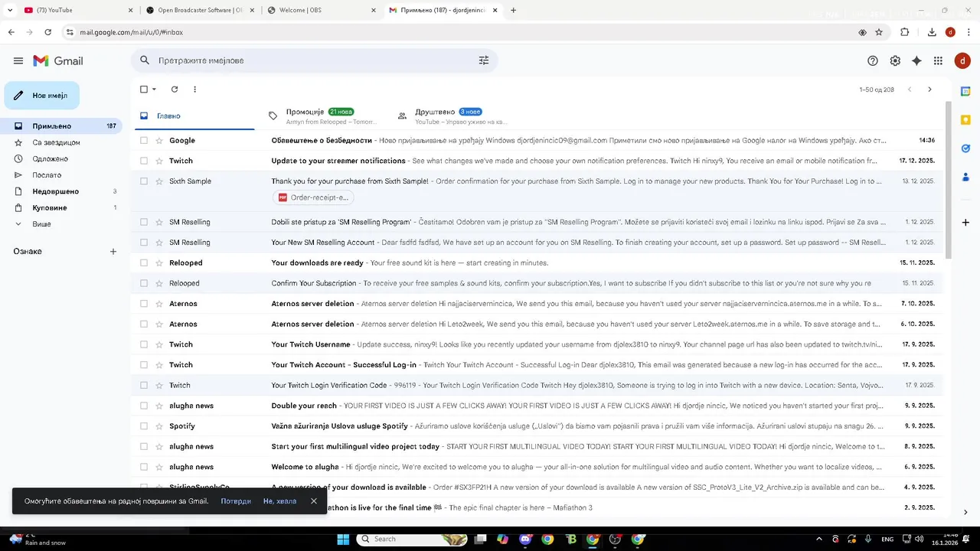Open the inbox toolbar More options menu

[x=194, y=90]
